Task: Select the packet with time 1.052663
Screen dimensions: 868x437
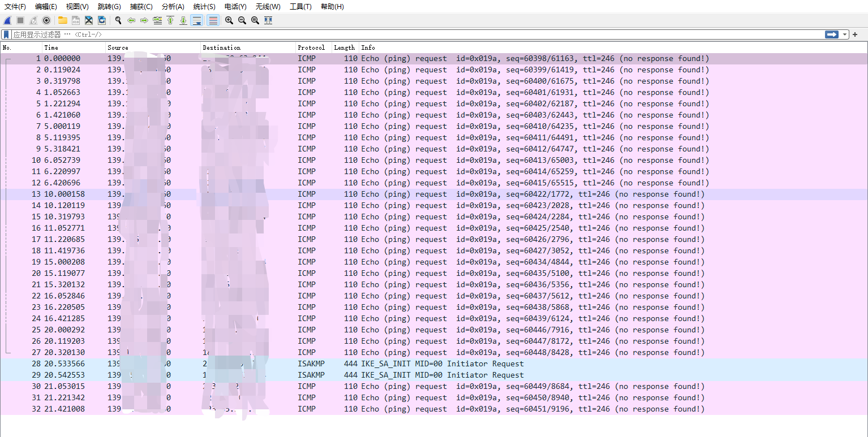Action: (434, 93)
